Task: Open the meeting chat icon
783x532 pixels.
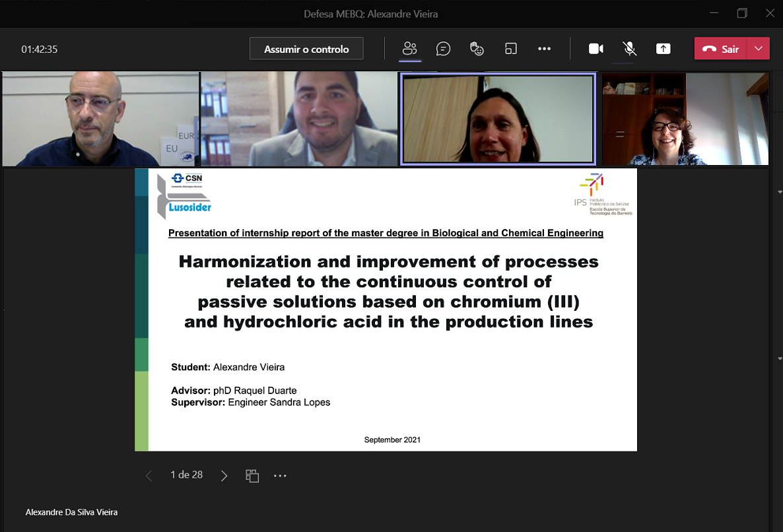Action: point(443,49)
